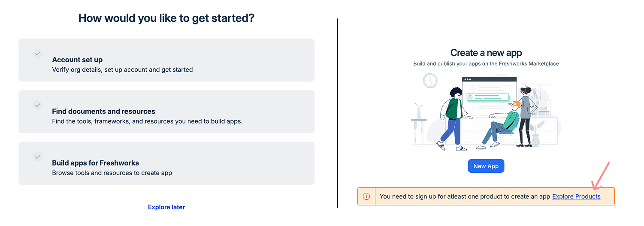
Task: Click the sign up warning message text
Action: click(465, 196)
